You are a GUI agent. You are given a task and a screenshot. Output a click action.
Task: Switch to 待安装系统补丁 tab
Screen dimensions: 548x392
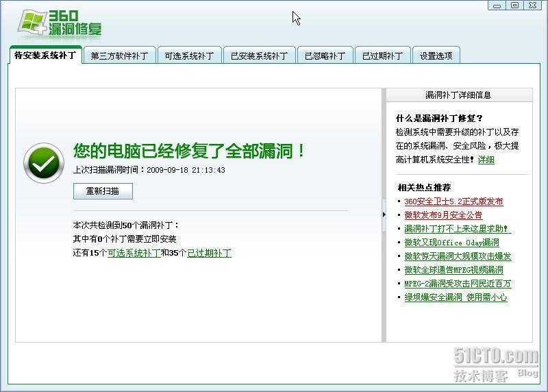(45, 56)
